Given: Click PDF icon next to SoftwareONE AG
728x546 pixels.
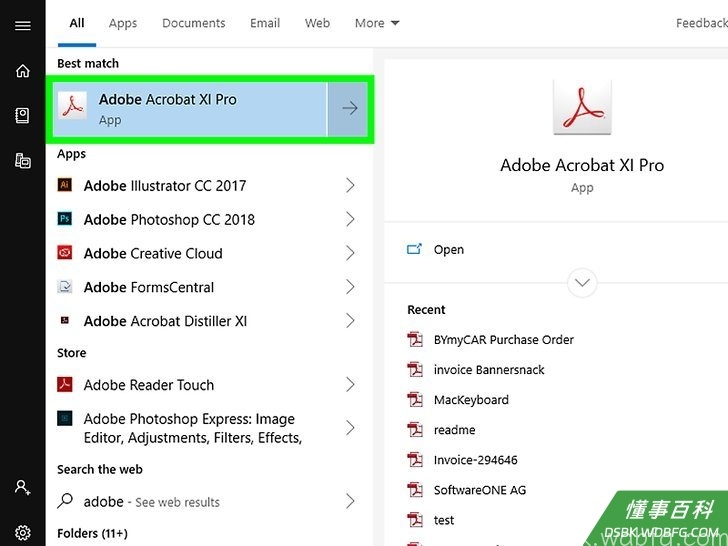Looking at the screenshot, I should (415, 490).
